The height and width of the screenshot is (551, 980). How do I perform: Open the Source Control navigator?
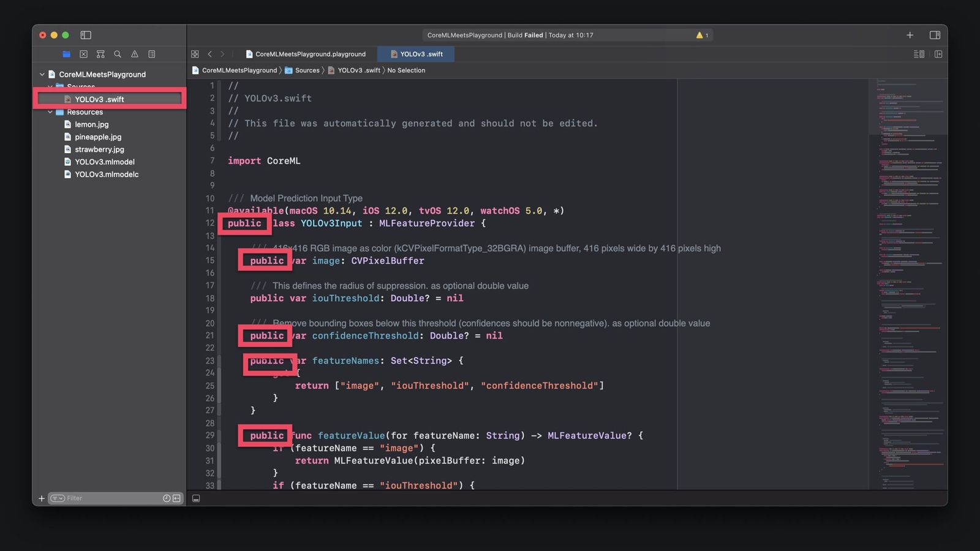(x=83, y=54)
